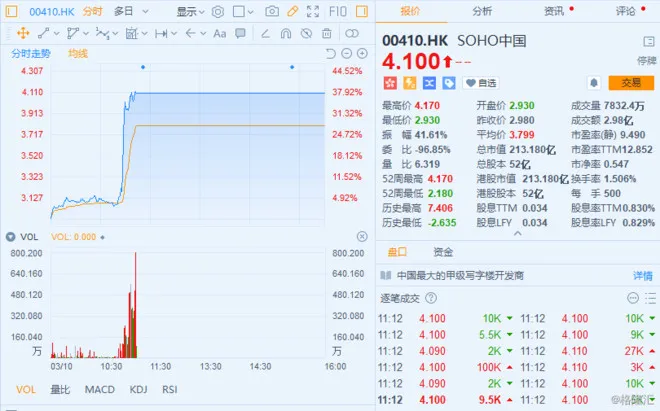Open the 分析 analysis tab
The image size is (660, 411).
pos(482,11)
